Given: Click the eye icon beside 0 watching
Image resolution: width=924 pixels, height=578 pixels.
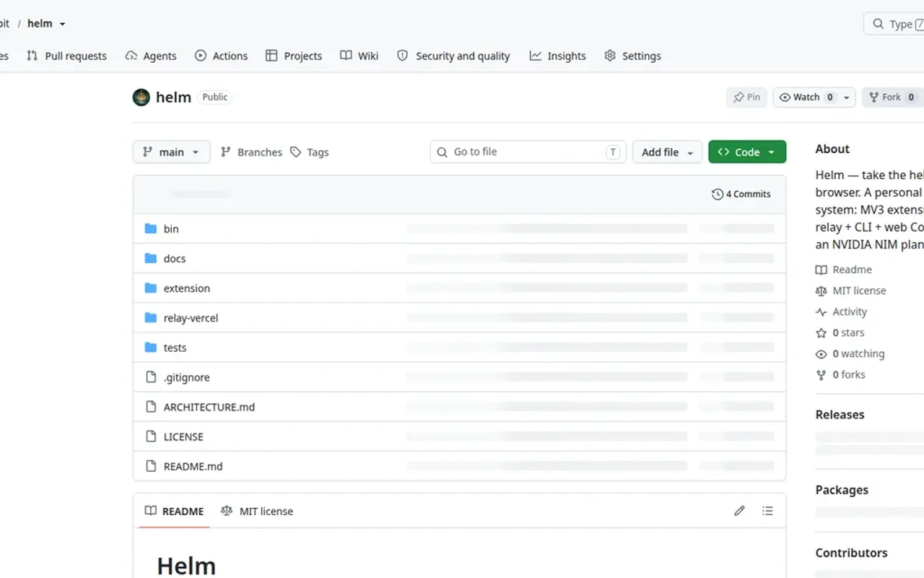Looking at the screenshot, I should 821,354.
